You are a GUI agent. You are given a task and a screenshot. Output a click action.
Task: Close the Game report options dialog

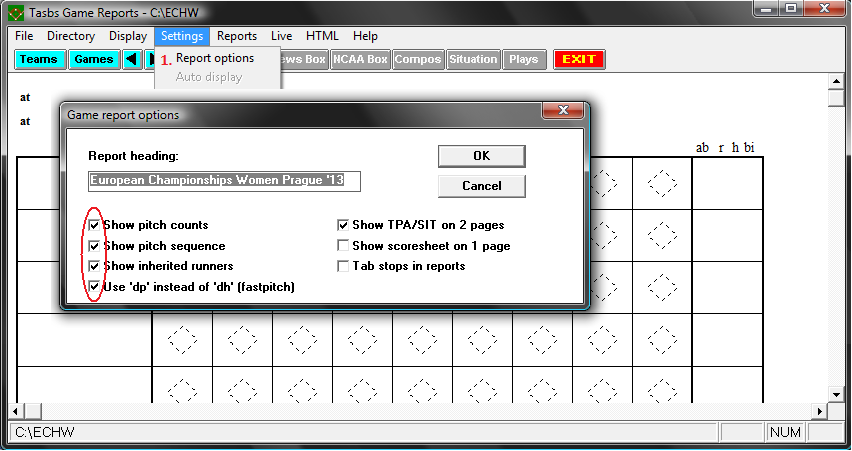coord(563,110)
